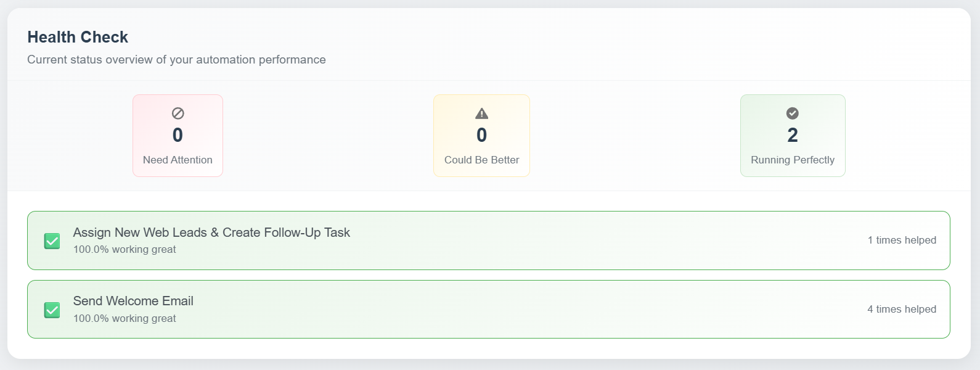Click the prohibition icon on Need Attention card
This screenshot has height=370, width=980.
[178, 113]
